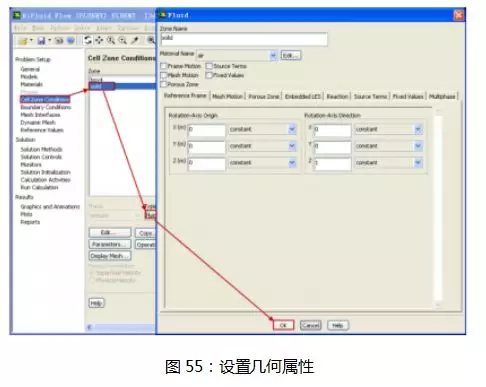Image resolution: width=486 pixels, height=387 pixels.
Task: Open the dropdown arrow beside save icon
Action: coord(49,40)
